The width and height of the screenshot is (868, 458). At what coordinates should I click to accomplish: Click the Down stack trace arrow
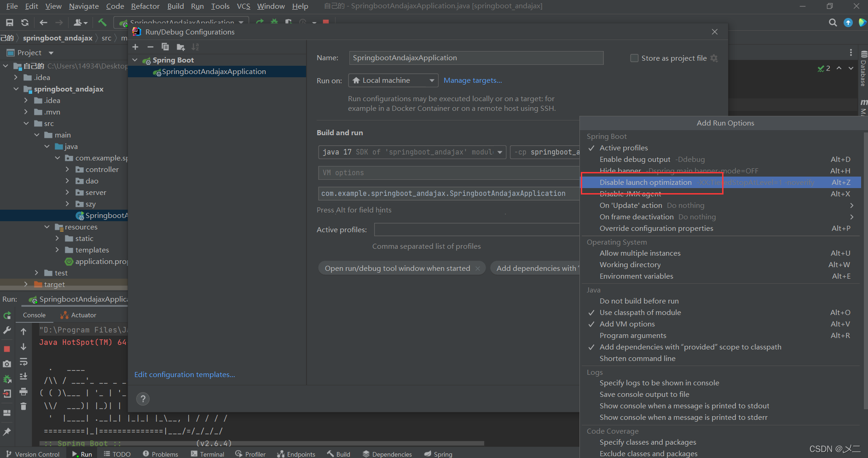(23, 347)
